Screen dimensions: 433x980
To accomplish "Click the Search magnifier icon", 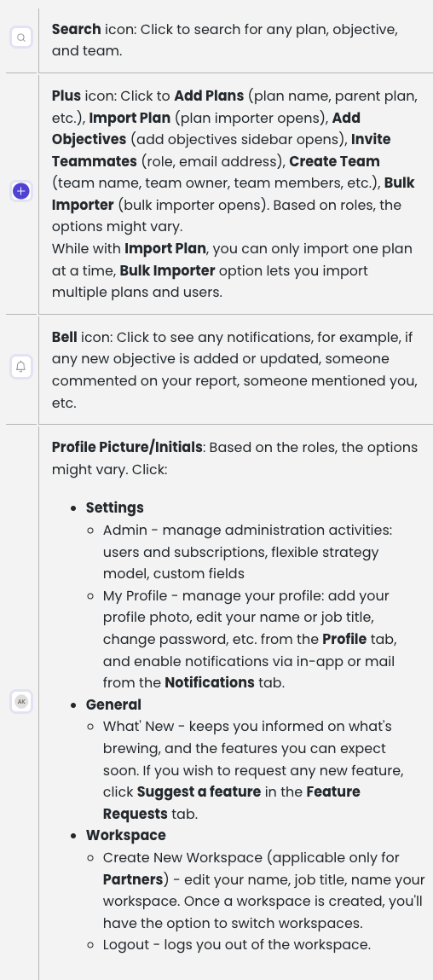I will pos(21,38).
